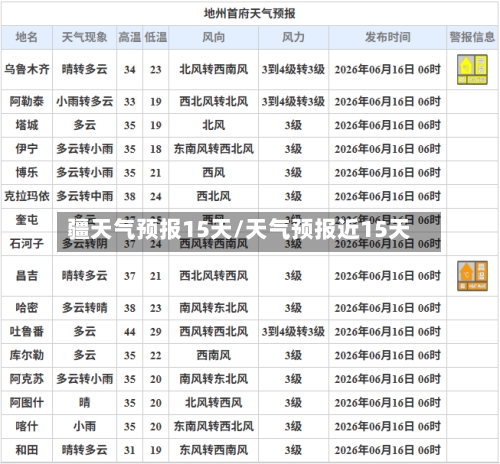The image size is (500, 464).
Task: Click 克拉玛依 high temperature value 38
Action: (130, 196)
